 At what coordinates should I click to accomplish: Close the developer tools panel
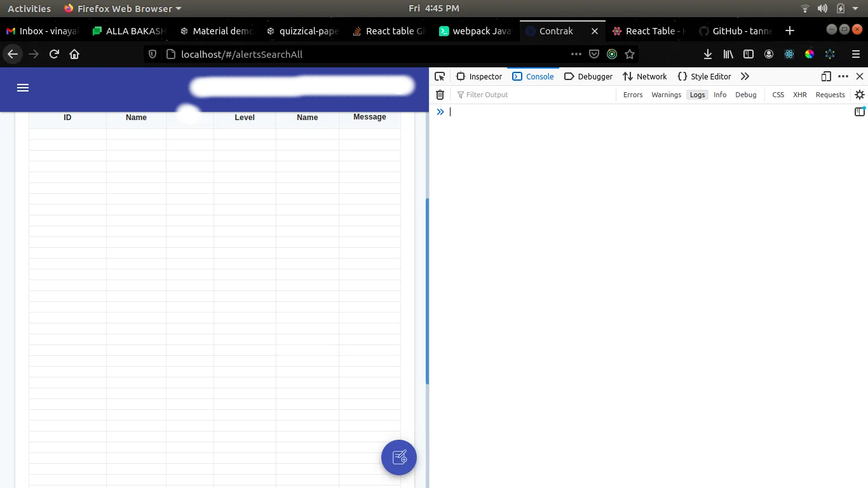point(860,76)
